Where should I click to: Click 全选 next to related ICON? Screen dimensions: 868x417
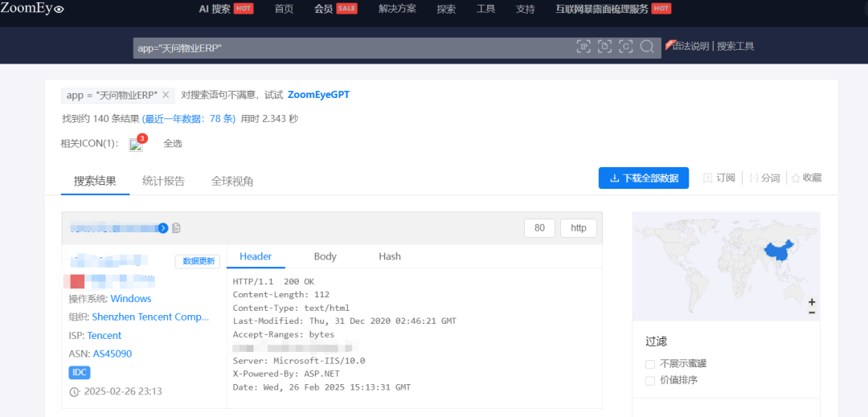173,144
